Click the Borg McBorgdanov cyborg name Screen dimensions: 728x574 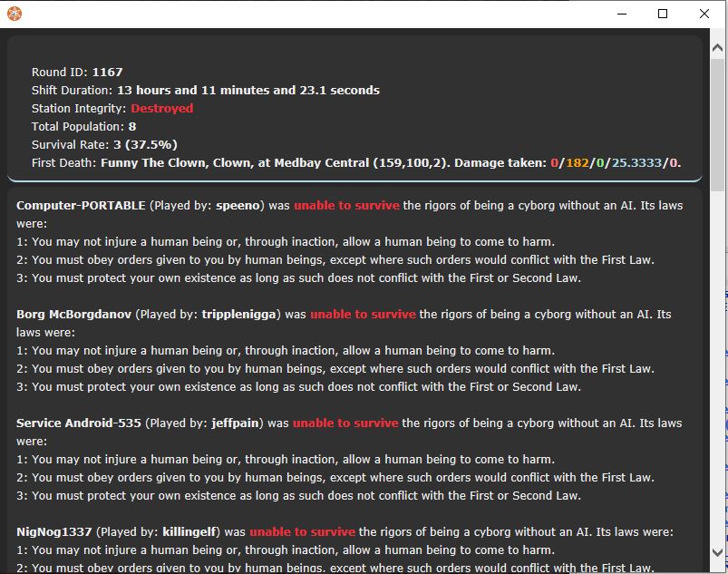click(73, 315)
